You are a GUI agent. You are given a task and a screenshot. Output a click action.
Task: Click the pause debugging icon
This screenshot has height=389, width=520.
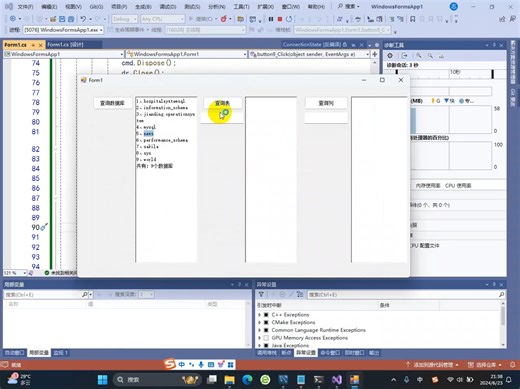pos(271,19)
